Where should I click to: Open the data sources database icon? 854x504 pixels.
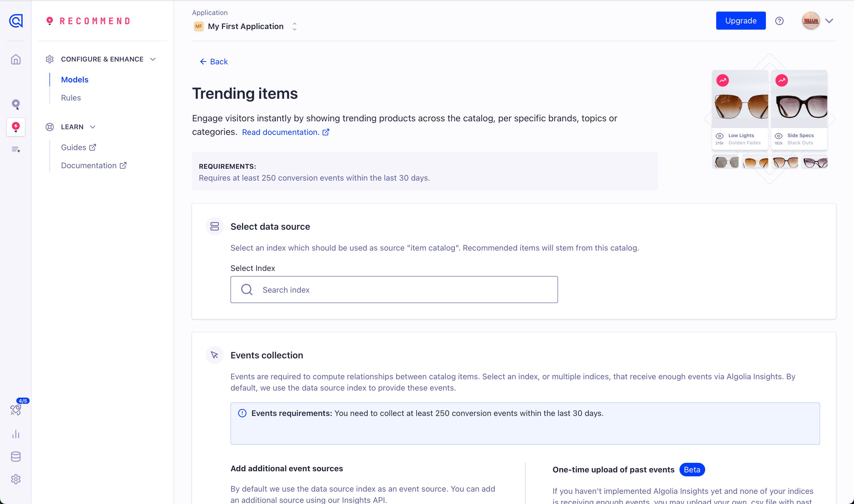pyautogui.click(x=16, y=457)
